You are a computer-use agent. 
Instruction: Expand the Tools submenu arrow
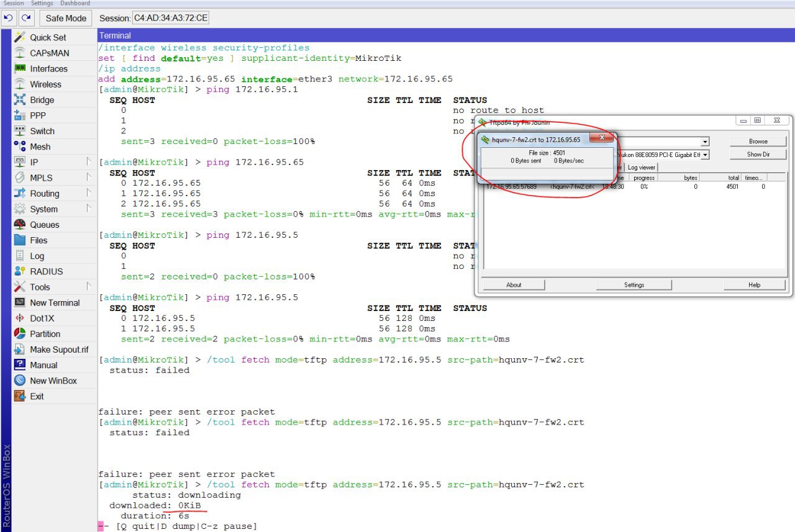click(89, 287)
